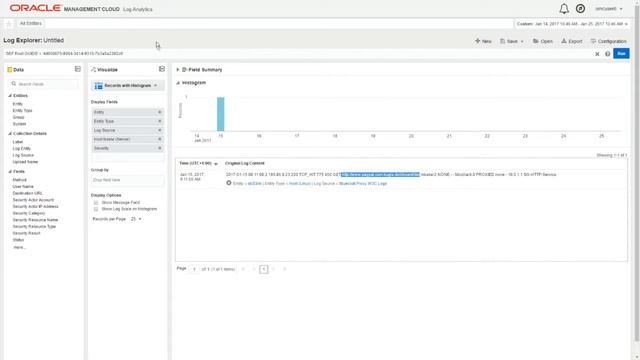The image size is (640, 360).
Task: Select the Security Actor Account field
Action: (x=33, y=200)
